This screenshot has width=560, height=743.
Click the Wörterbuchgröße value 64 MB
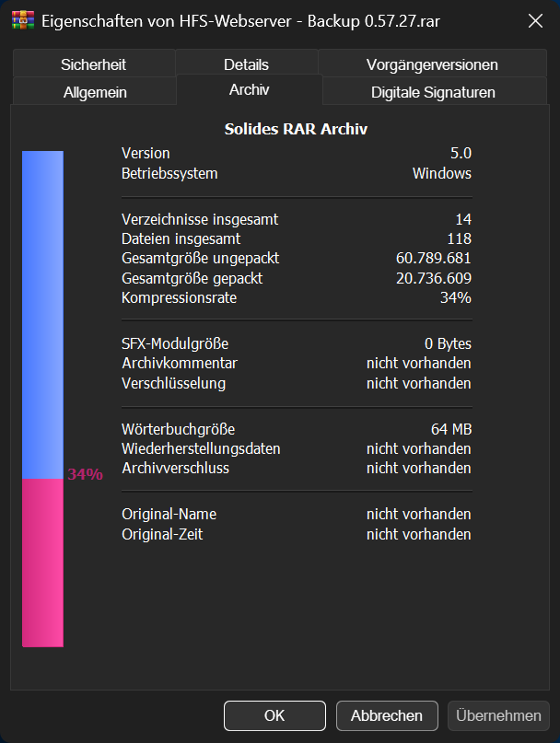point(450,429)
